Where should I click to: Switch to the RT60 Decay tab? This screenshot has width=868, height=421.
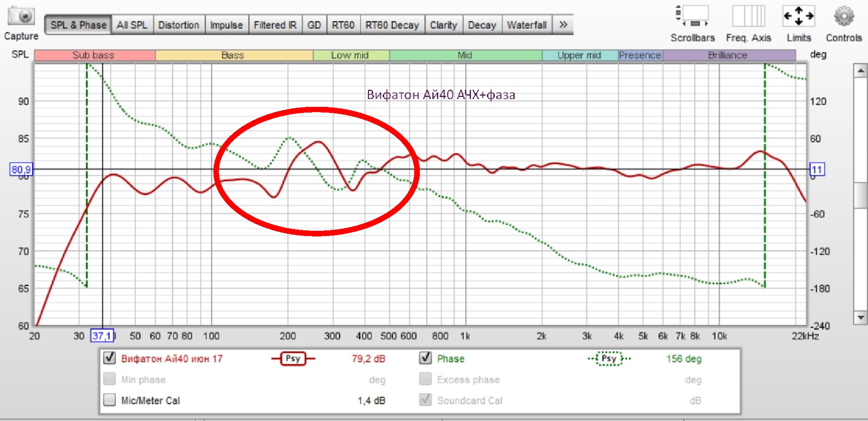pyautogui.click(x=392, y=25)
